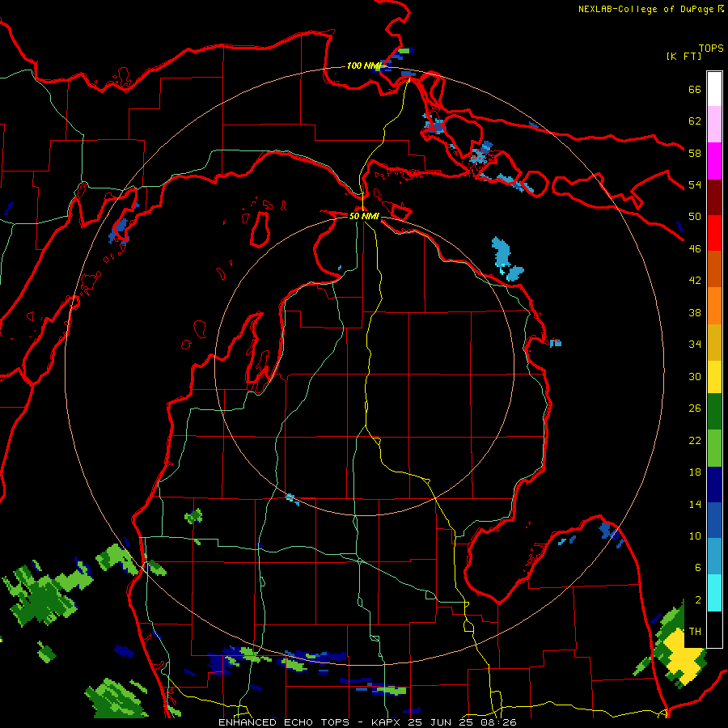This screenshot has width=728, height=728.
Task: Select the dark green legend swatch
Action: pyautogui.click(x=714, y=412)
